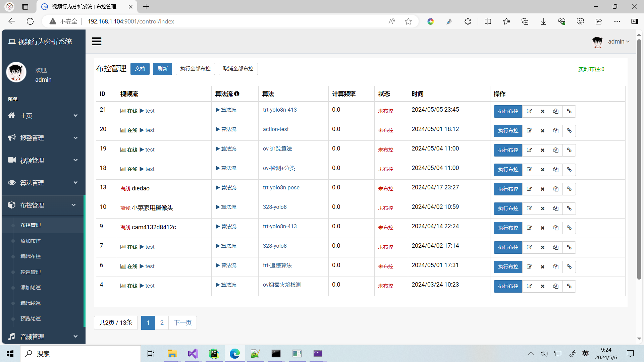Select 布控管理 submenu item
The width and height of the screenshot is (644, 362).
click(31, 225)
